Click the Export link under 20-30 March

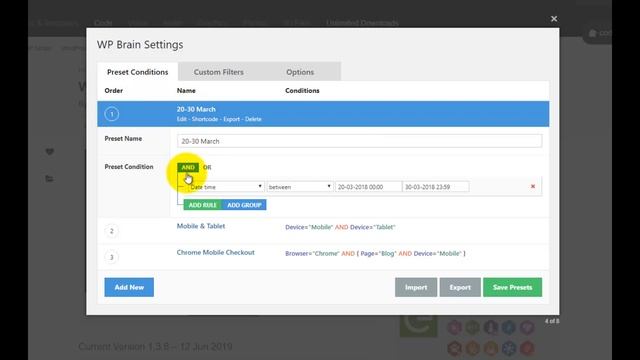231,119
